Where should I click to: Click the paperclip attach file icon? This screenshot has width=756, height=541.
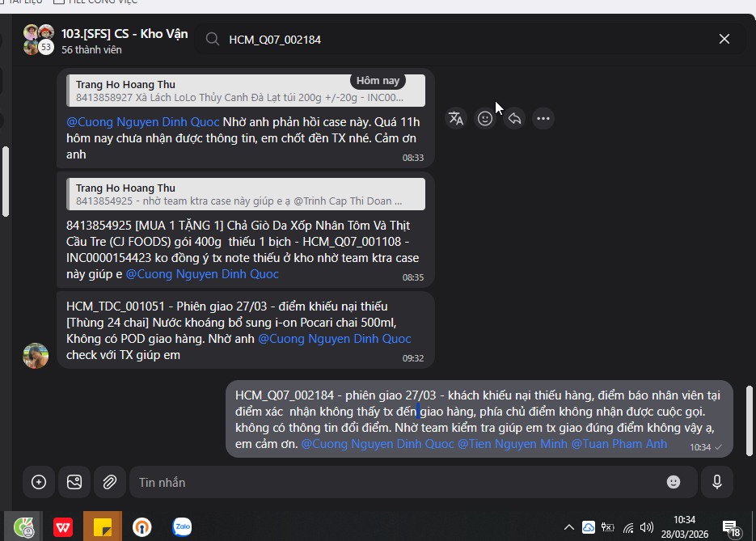(110, 482)
